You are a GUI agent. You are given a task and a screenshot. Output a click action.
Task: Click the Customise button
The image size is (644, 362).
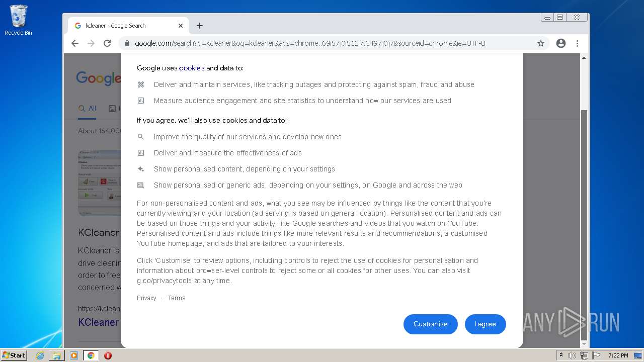point(431,324)
